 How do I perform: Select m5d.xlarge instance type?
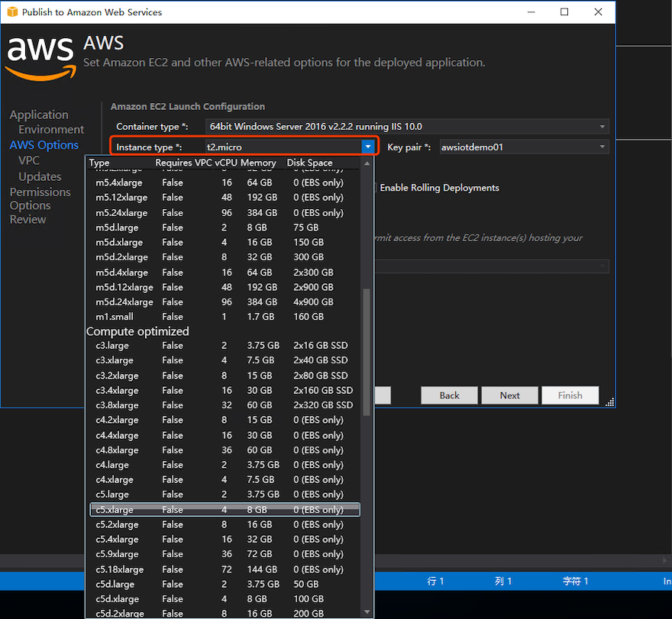[225, 242]
